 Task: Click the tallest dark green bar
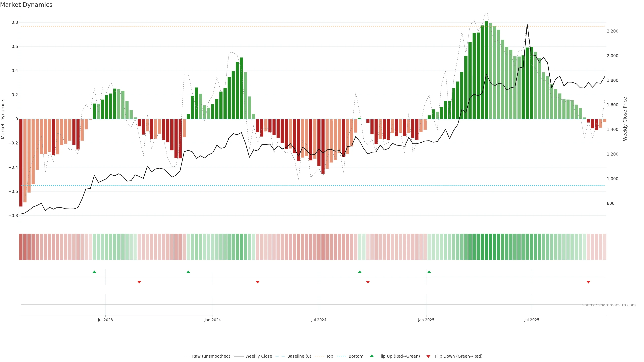click(x=486, y=70)
